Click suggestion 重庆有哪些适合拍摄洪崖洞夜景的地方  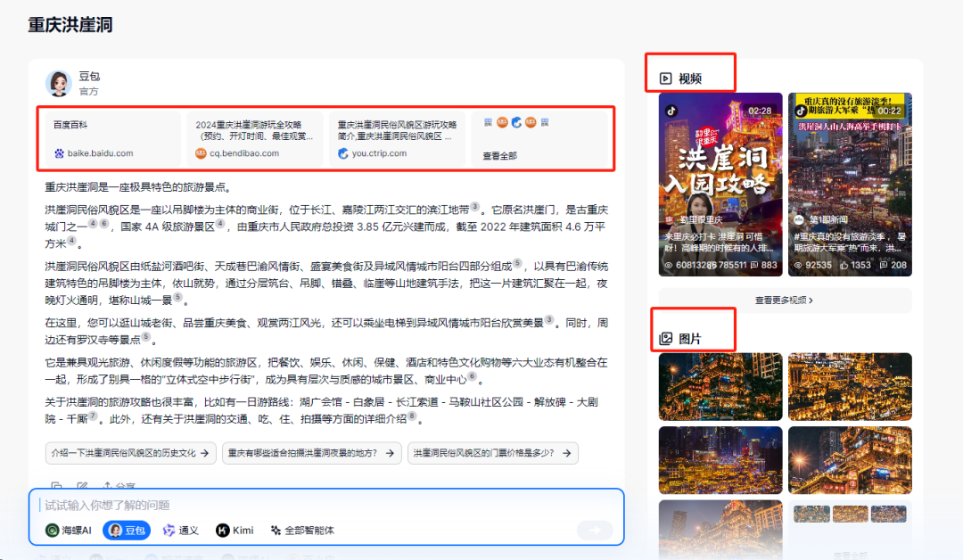coord(312,453)
